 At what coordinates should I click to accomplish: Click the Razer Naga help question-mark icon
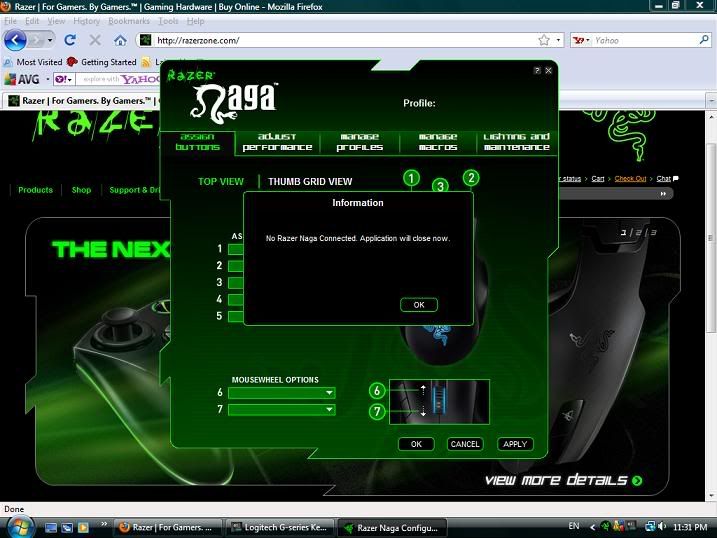point(537,71)
